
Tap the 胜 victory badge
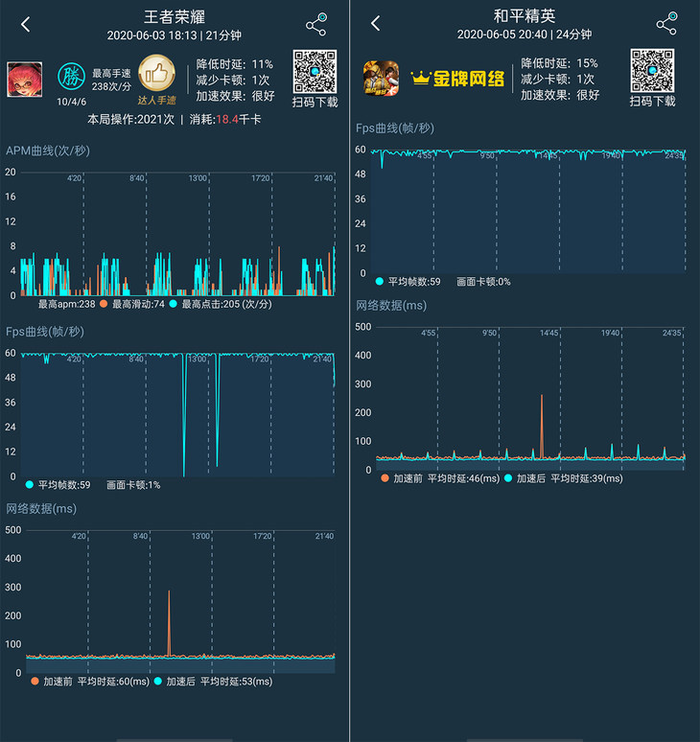pyautogui.click(x=71, y=77)
